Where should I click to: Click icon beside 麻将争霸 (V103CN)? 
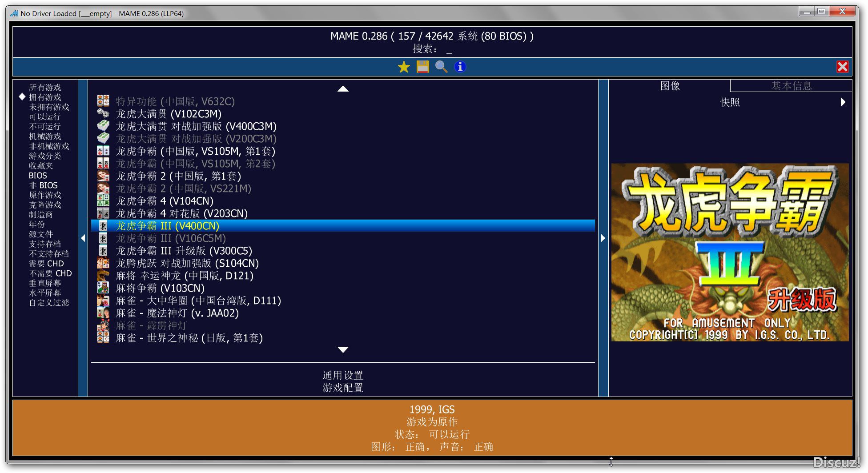[103, 288]
